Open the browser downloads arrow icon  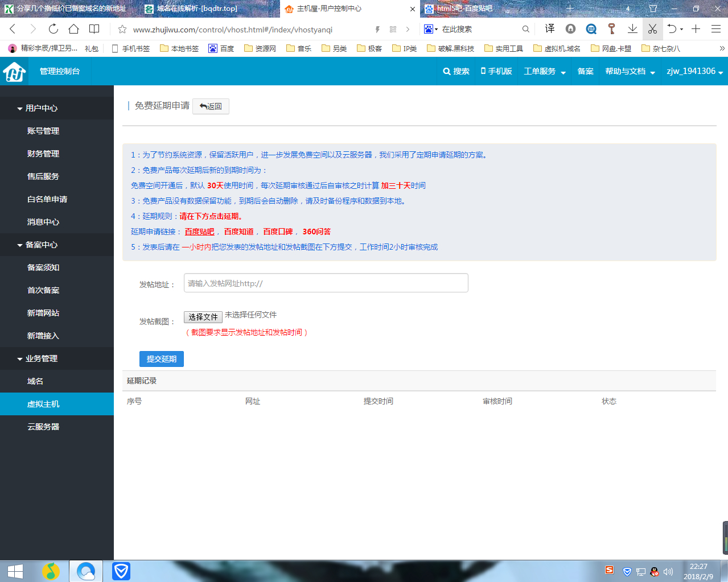point(632,29)
